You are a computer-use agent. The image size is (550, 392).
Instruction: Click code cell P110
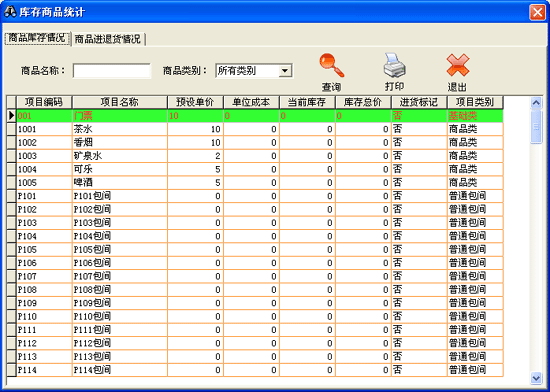pyautogui.click(x=44, y=316)
